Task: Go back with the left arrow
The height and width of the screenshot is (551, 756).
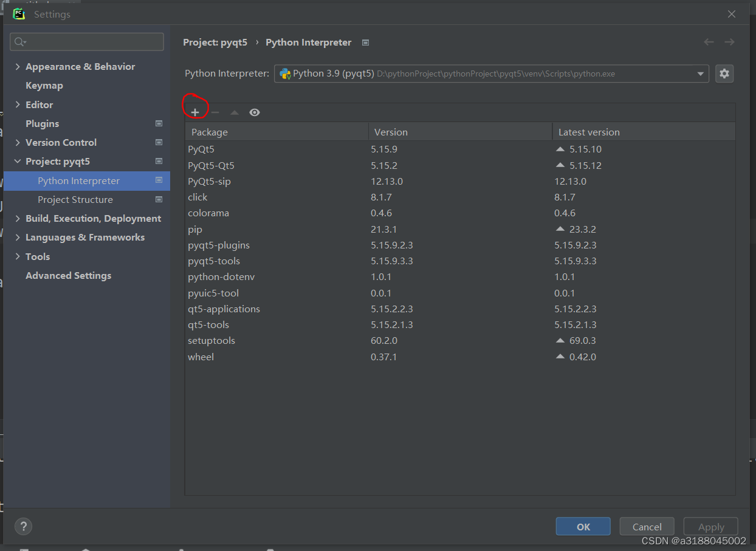Action: [709, 42]
